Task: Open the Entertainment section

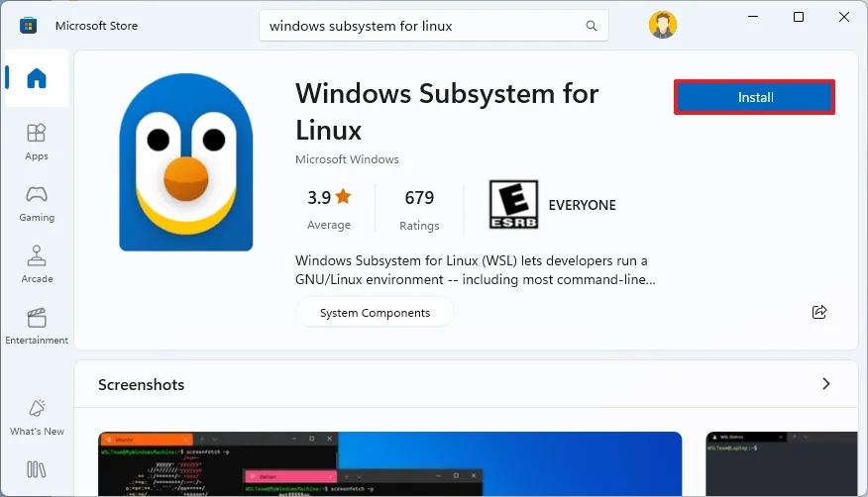Action: tap(37, 326)
